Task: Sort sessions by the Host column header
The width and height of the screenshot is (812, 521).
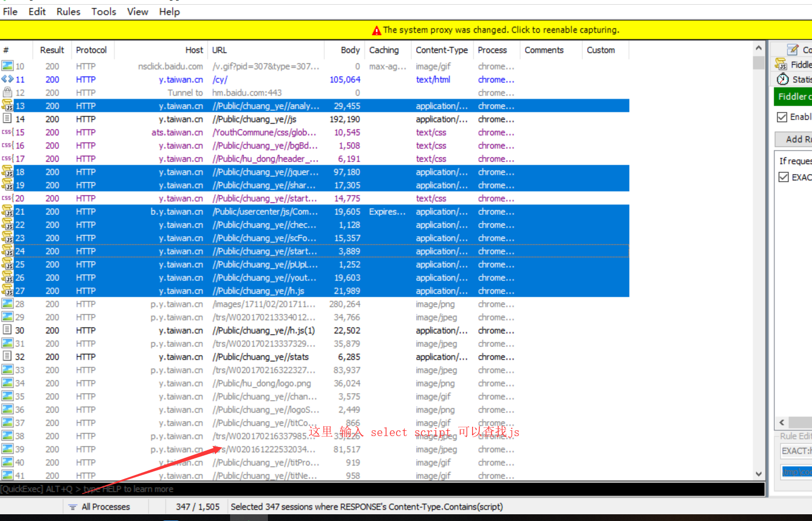Action: point(161,50)
